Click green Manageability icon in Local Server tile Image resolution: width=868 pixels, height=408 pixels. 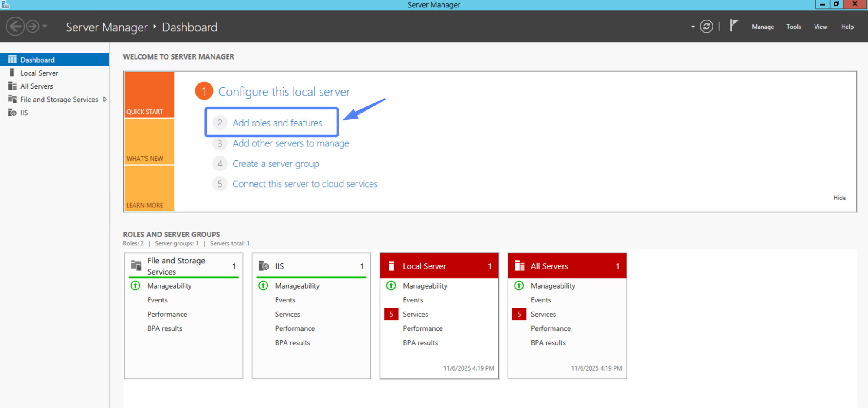point(391,285)
